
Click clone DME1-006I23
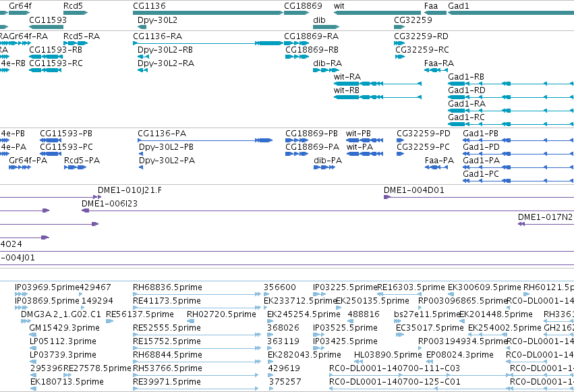point(109,204)
